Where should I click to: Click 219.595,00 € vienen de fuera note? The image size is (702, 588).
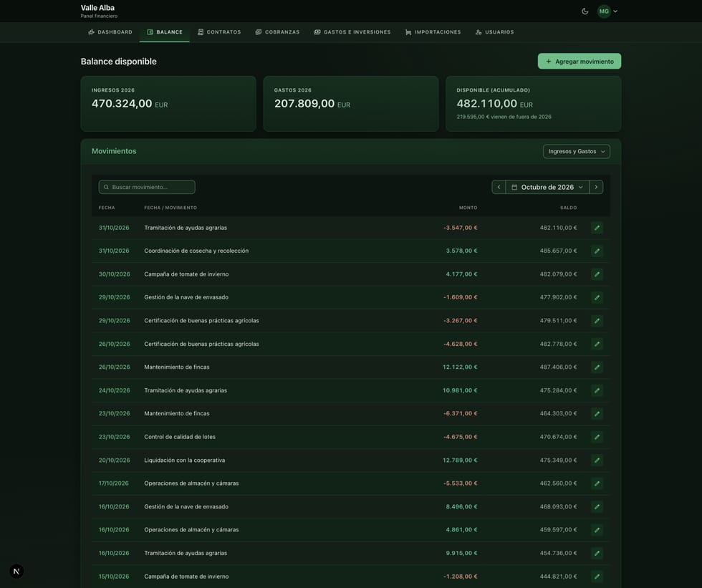pyautogui.click(x=504, y=117)
